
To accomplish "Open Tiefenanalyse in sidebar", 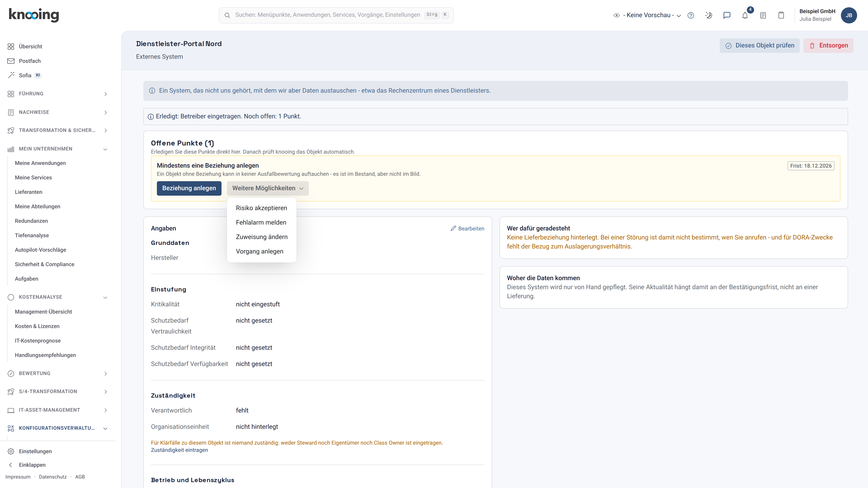I will pyautogui.click(x=32, y=235).
